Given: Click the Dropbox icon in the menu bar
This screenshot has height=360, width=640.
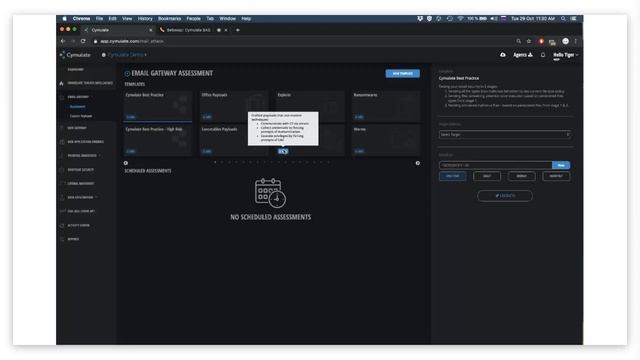Looking at the screenshot, I should (x=420, y=19).
